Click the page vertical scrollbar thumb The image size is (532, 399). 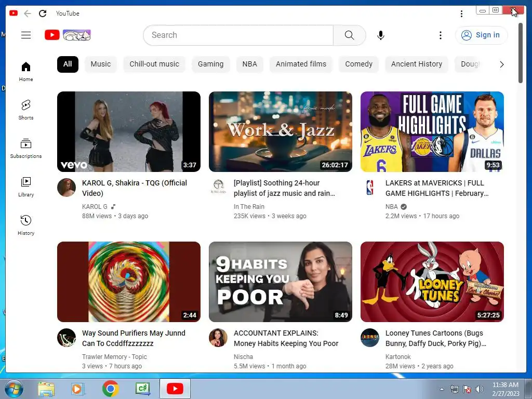(521, 52)
